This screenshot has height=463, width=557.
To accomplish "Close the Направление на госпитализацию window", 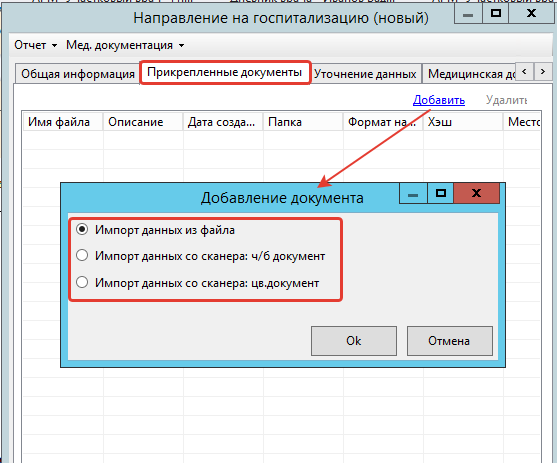I will click(531, 14).
